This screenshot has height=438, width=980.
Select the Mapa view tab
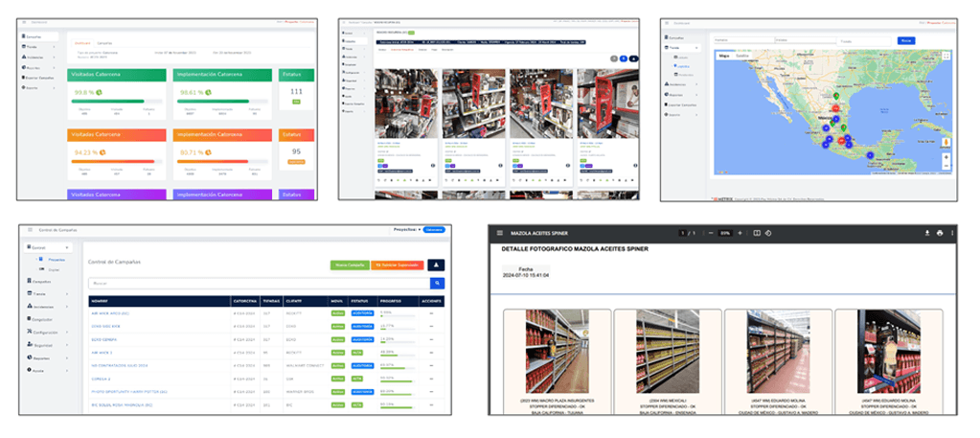coord(724,56)
